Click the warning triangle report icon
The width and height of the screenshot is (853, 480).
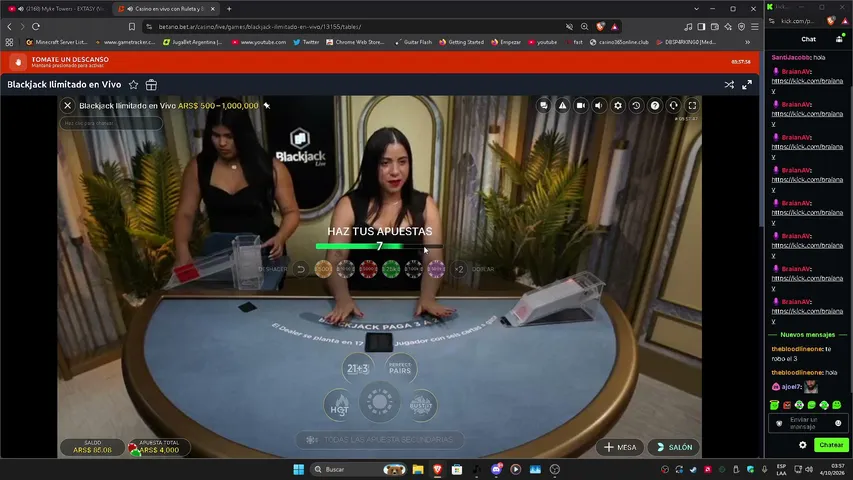tap(563, 106)
